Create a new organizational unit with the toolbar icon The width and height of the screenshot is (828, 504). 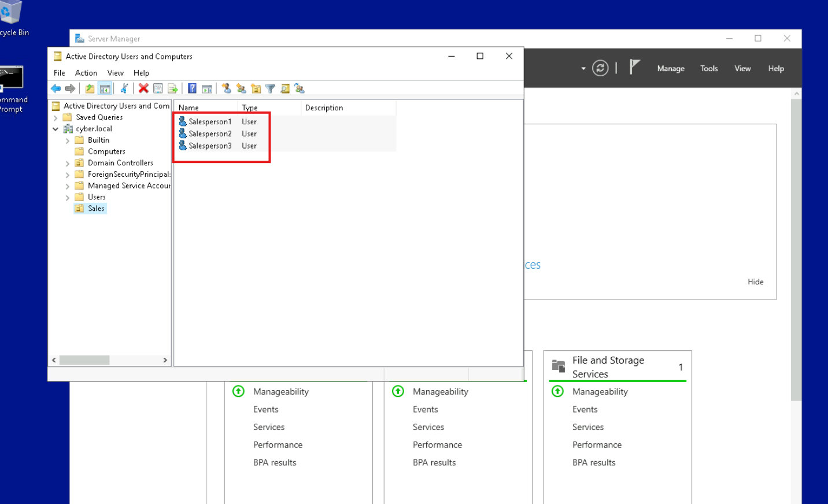coord(256,88)
